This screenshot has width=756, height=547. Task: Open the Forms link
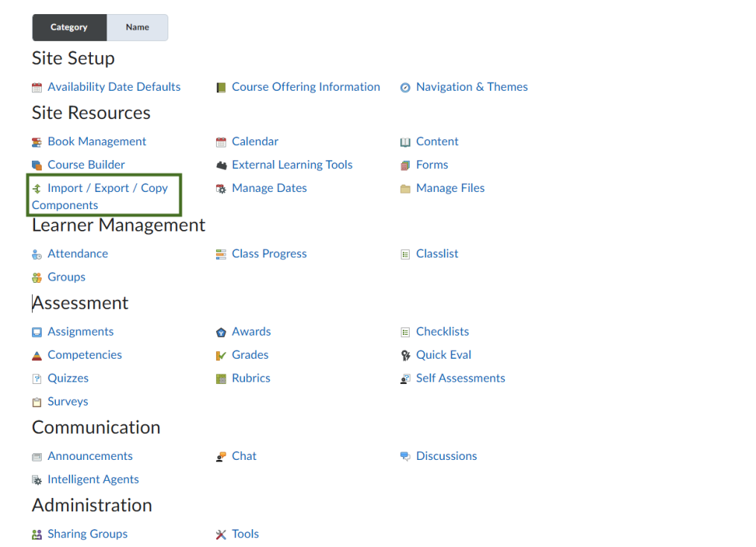point(432,164)
